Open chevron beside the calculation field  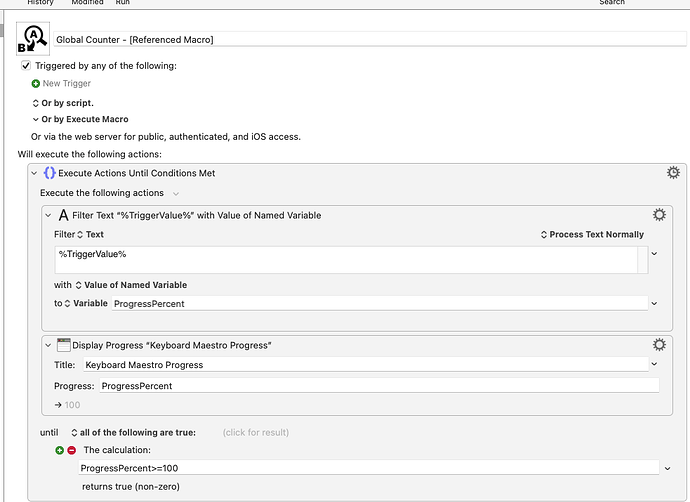pos(668,469)
